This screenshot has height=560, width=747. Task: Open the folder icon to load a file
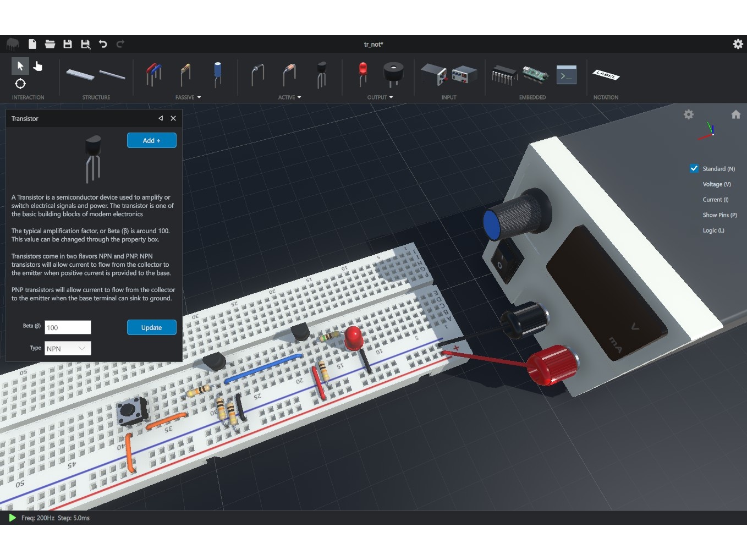pyautogui.click(x=50, y=44)
